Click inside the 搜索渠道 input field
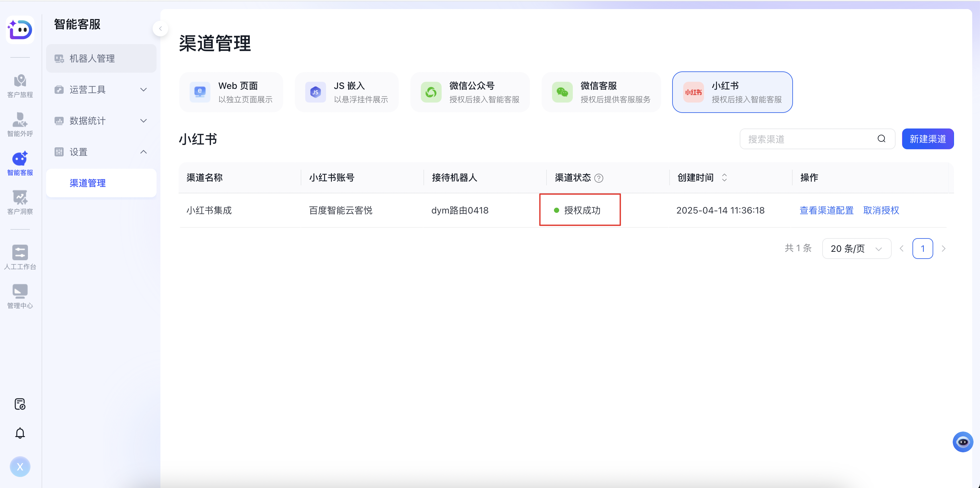This screenshot has width=980, height=488. pos(799,139)
